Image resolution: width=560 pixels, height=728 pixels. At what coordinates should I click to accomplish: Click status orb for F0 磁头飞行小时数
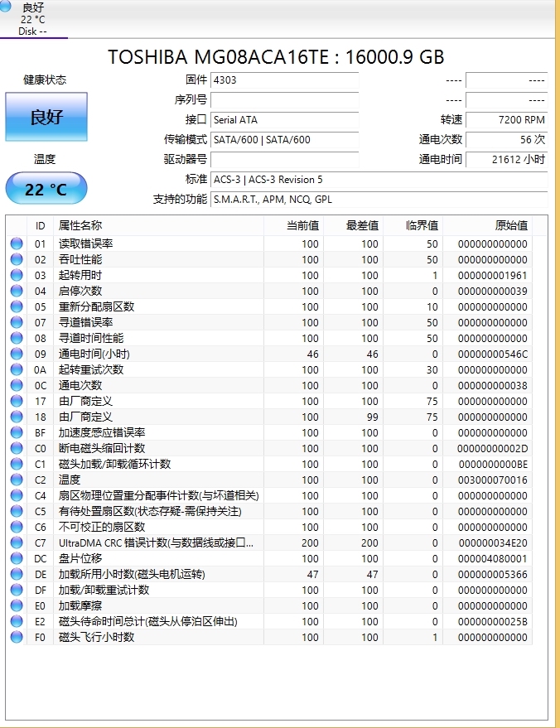pyautogui.click(x=17, y=638)
